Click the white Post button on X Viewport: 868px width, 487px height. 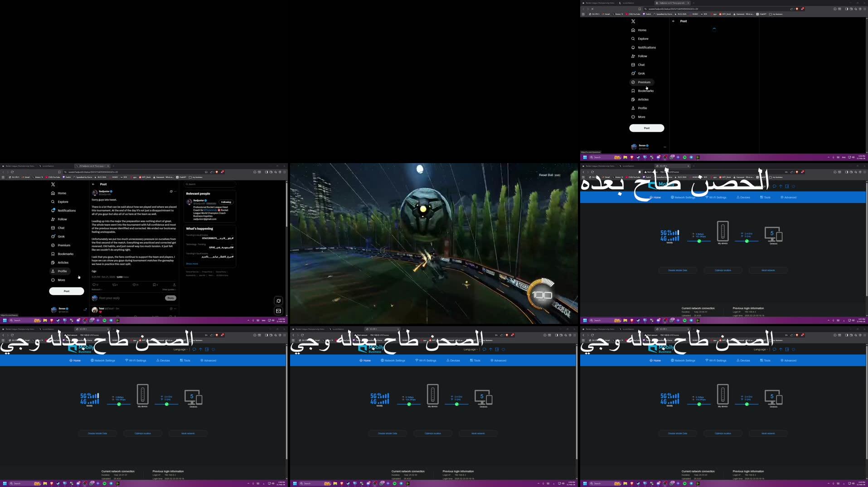[66, 291]
